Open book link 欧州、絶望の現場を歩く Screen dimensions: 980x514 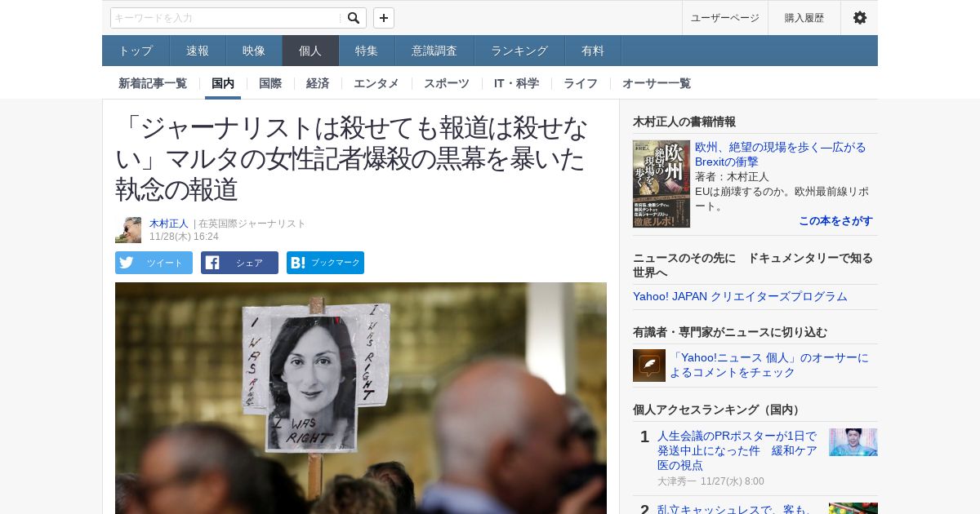pos(781,154)
